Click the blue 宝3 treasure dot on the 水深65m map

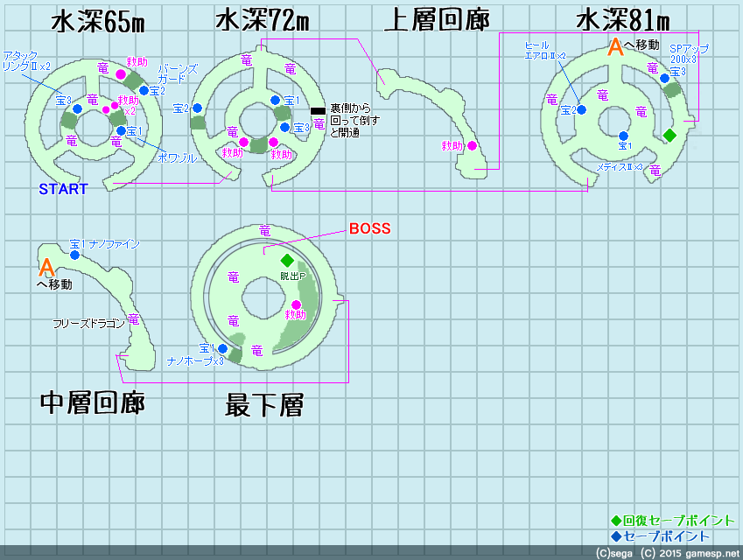(77, 109)
